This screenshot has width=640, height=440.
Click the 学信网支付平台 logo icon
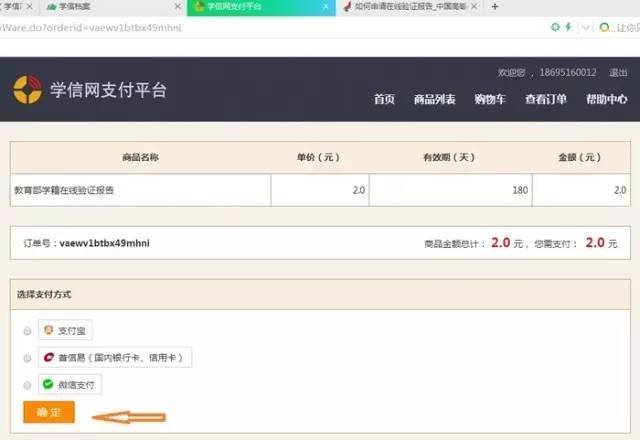28,90
